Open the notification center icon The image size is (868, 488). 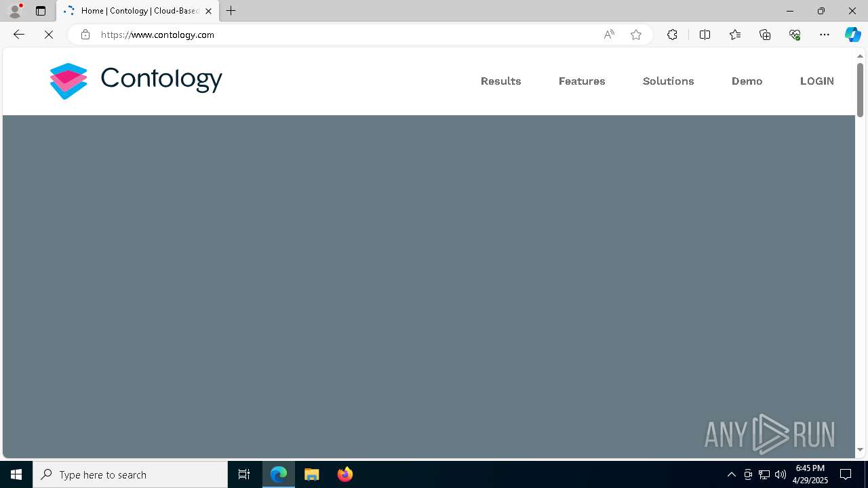846,474
